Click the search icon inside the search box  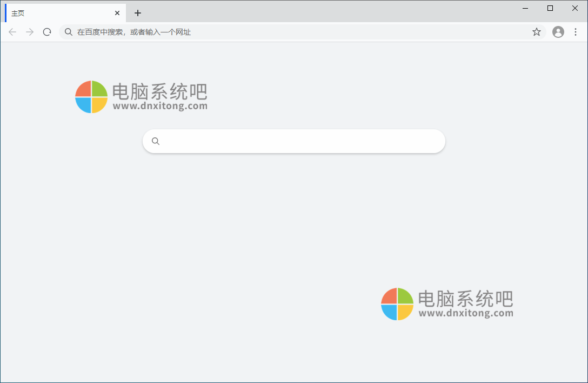click(156, 141)
